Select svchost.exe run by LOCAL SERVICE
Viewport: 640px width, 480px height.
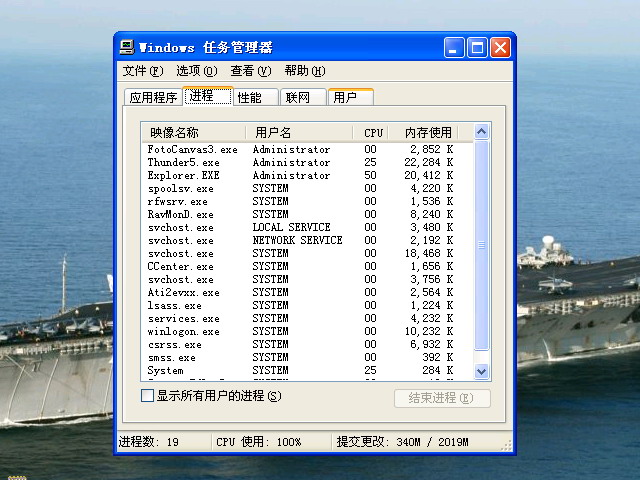308,227
